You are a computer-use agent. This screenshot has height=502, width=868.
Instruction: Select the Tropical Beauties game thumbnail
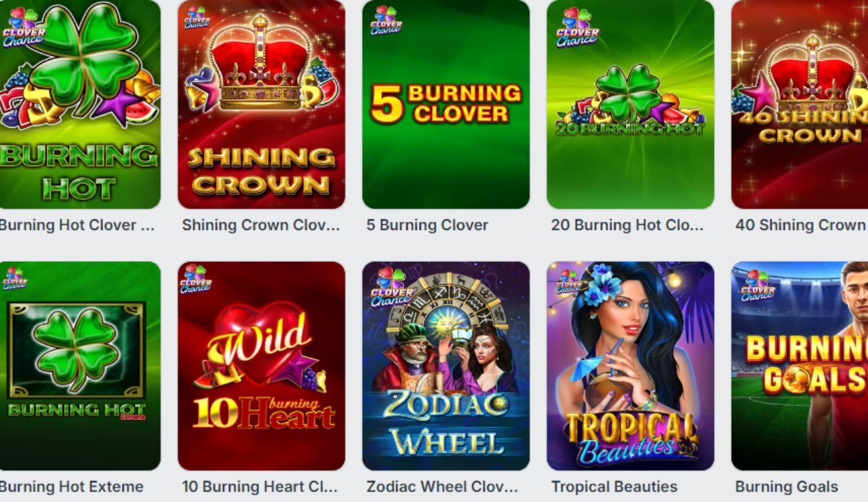pos(630,366)
